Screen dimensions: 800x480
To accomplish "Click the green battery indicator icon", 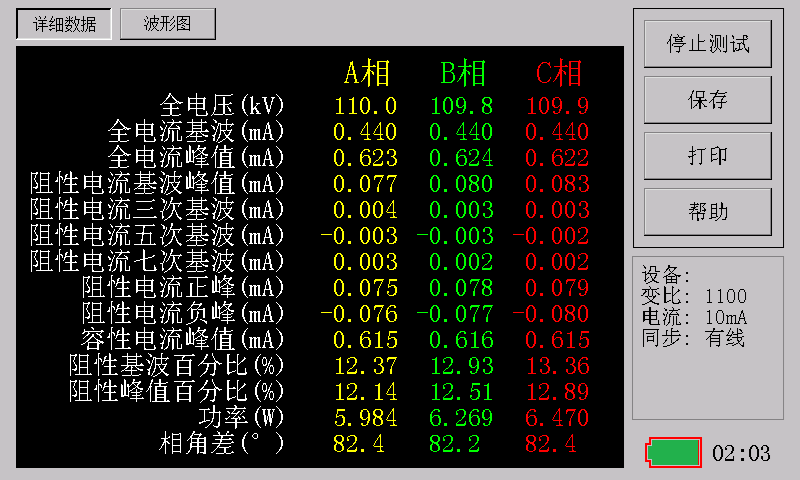I will pos(673,452).
